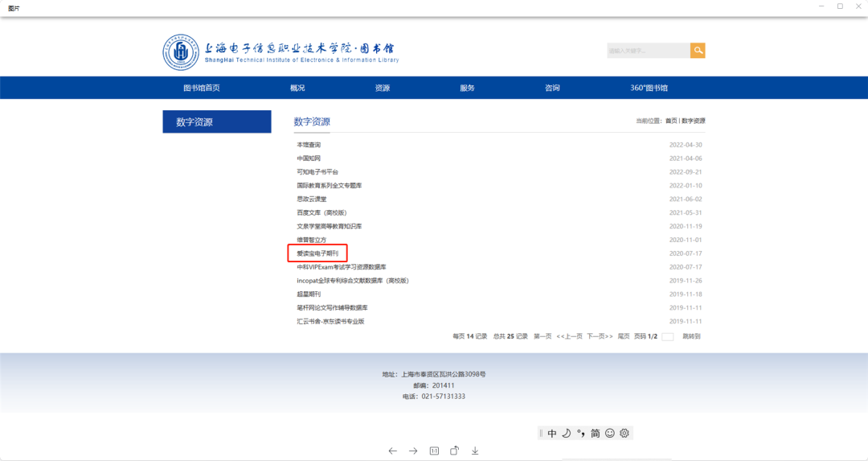Open incopat全球专利综合文献数据库 link
The image size is (868, 461).
[x=353, y=280]
